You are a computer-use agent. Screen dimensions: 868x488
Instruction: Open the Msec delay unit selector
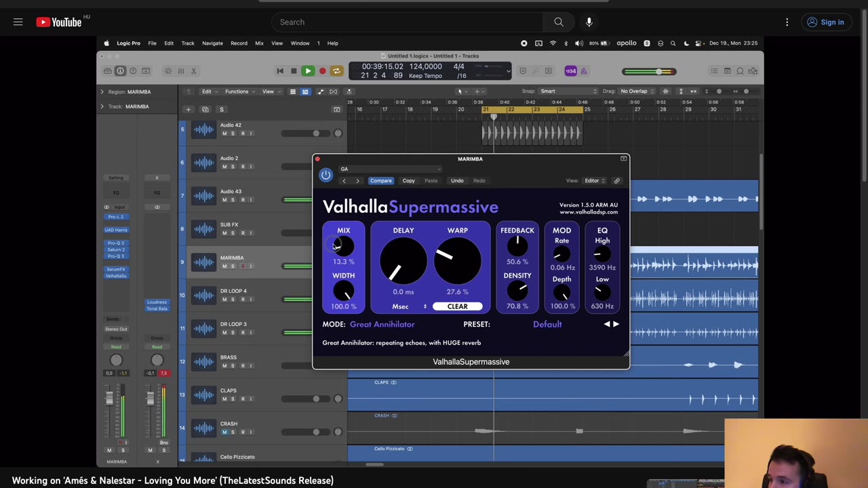tap(410, 306)
